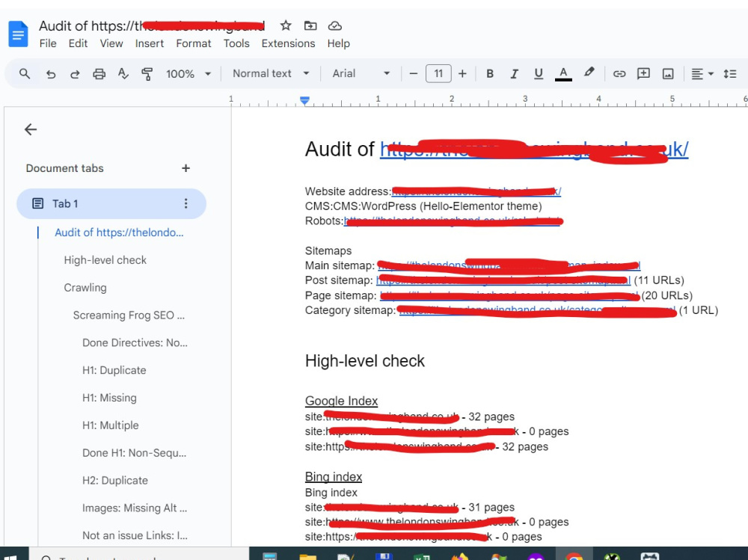The width and height of the screenshot is (748, 560).
Task: Open the Normal text style dropdown
Action: (x=271, y=73)
